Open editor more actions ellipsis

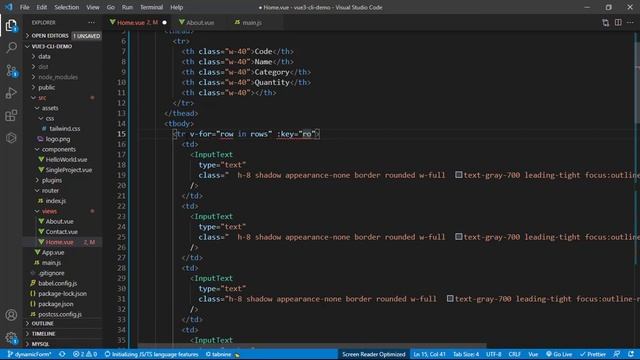[630, 22]
